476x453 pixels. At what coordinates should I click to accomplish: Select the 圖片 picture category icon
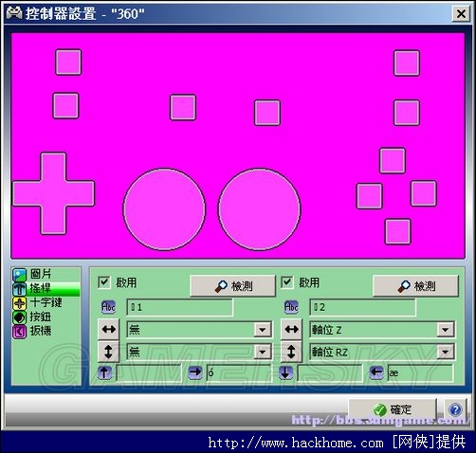[x=19, y=275]
